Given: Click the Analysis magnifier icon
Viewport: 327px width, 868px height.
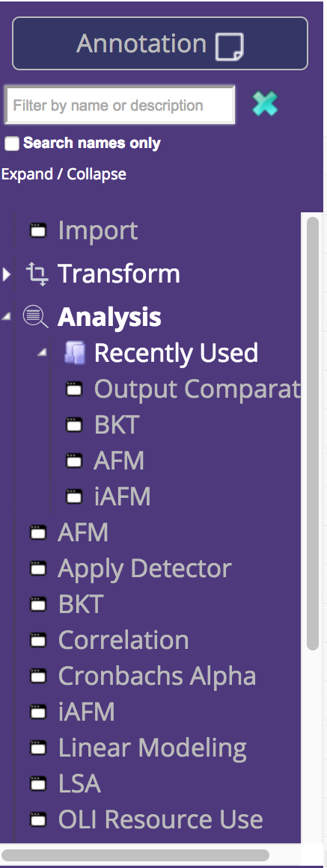Looking at the screenshot, I should tap(36, 317).
